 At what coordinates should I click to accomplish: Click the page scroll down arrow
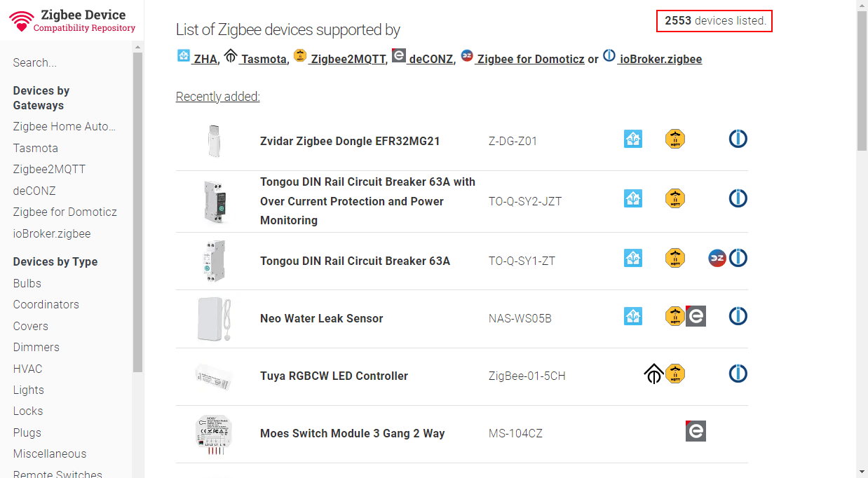(862, 471)
